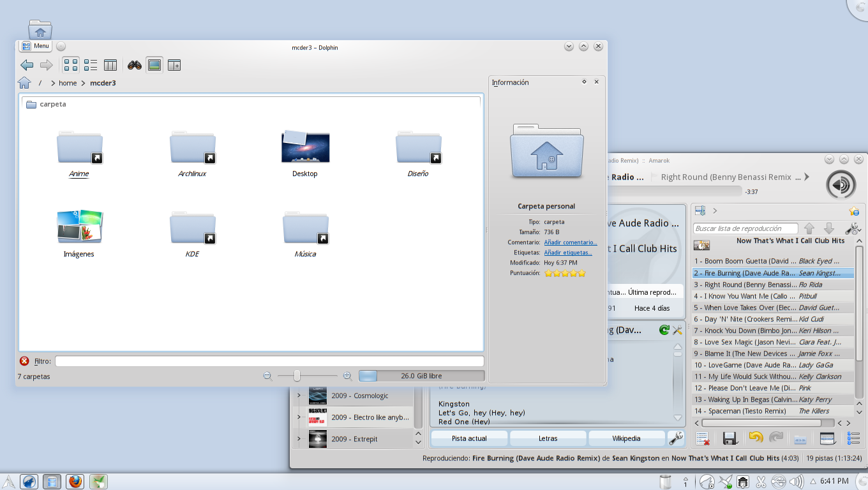
Task: Click the playlist bookmark star icon
Action: [854, 211]
